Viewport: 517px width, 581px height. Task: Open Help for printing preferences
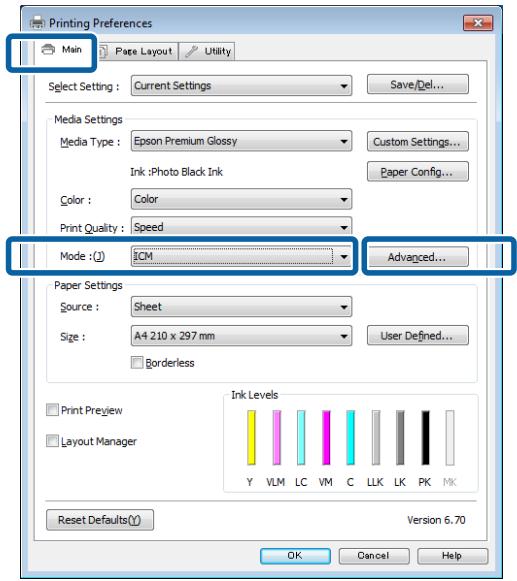[452, 556]
